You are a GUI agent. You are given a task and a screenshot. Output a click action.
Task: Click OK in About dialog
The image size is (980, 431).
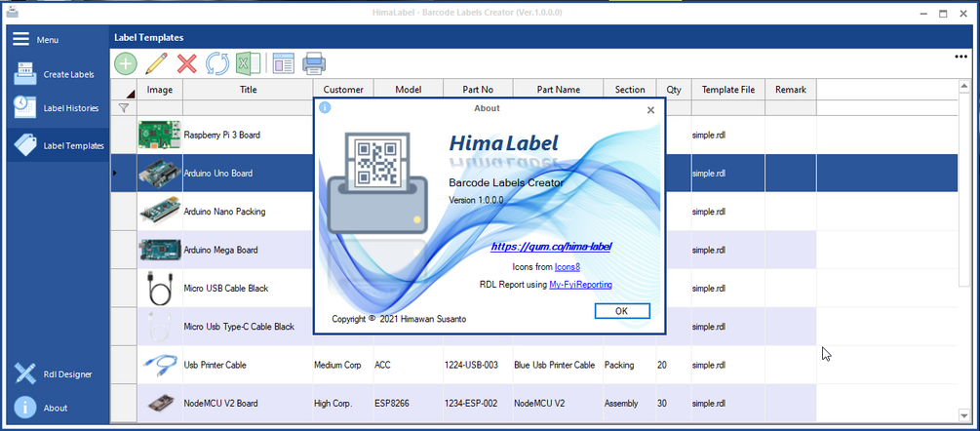coord(622,311)
